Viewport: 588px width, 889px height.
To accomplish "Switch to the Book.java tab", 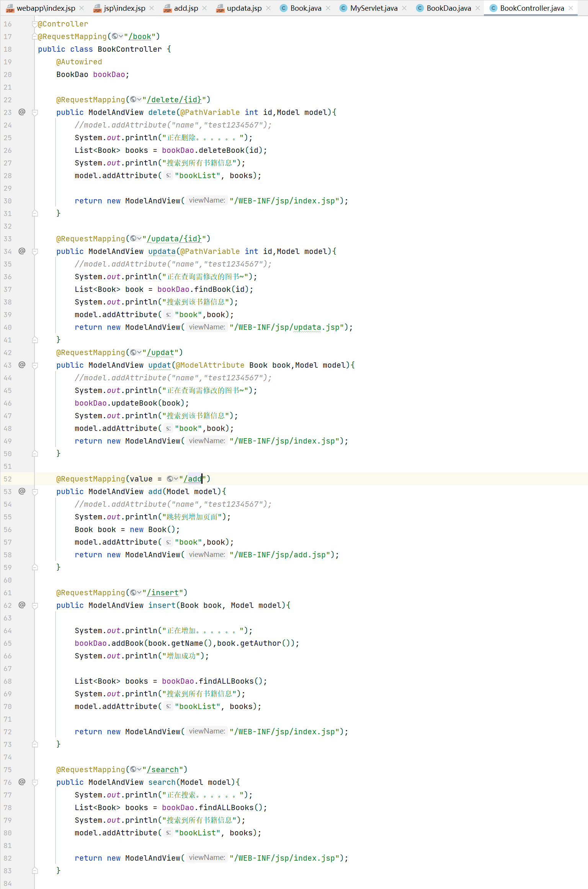I will point(305,8).
